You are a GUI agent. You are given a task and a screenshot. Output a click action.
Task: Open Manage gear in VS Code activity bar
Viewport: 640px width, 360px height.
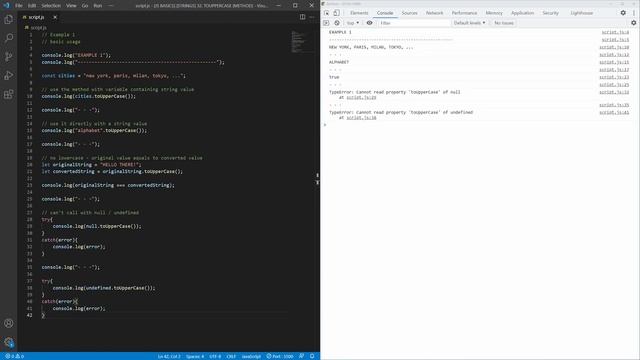9,342
